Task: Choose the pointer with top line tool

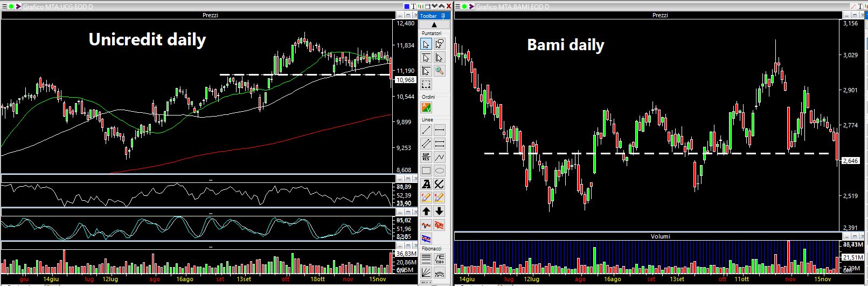Action: (x=426, y=58)
